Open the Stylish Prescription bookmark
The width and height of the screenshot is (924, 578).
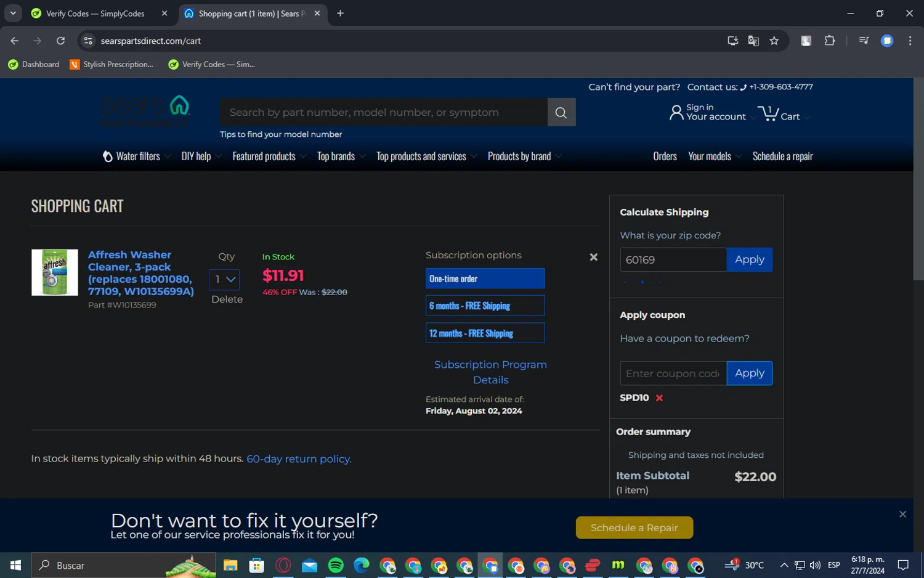[111, 64]
